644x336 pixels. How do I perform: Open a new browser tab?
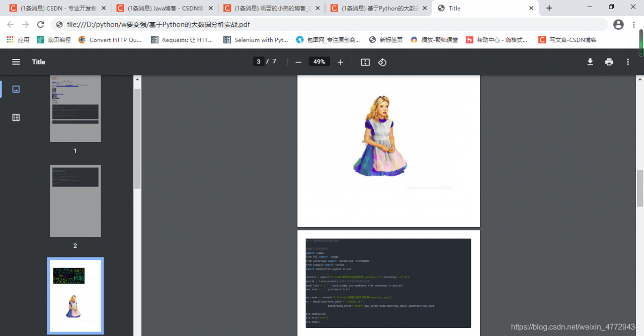click(x=549, y=8)
